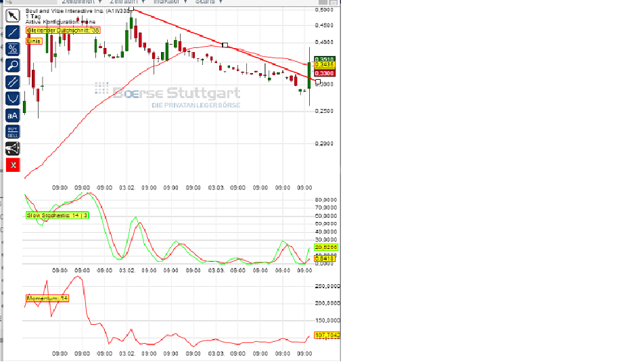
Task: Select the pointer arrow tool
Action: [x=13, y=16]
